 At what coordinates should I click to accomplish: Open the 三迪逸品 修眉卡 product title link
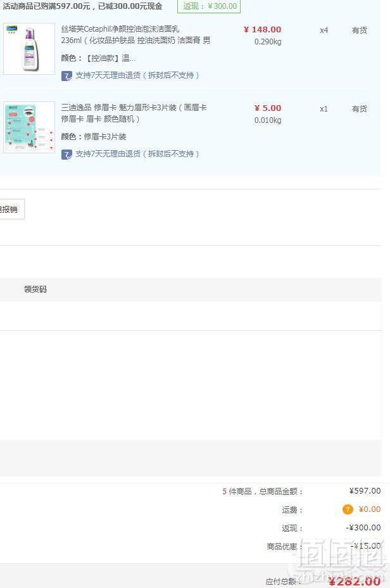(134, 113)
